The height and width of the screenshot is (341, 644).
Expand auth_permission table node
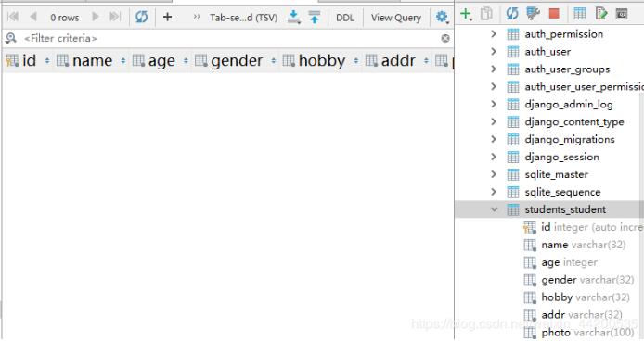(494, 34)
